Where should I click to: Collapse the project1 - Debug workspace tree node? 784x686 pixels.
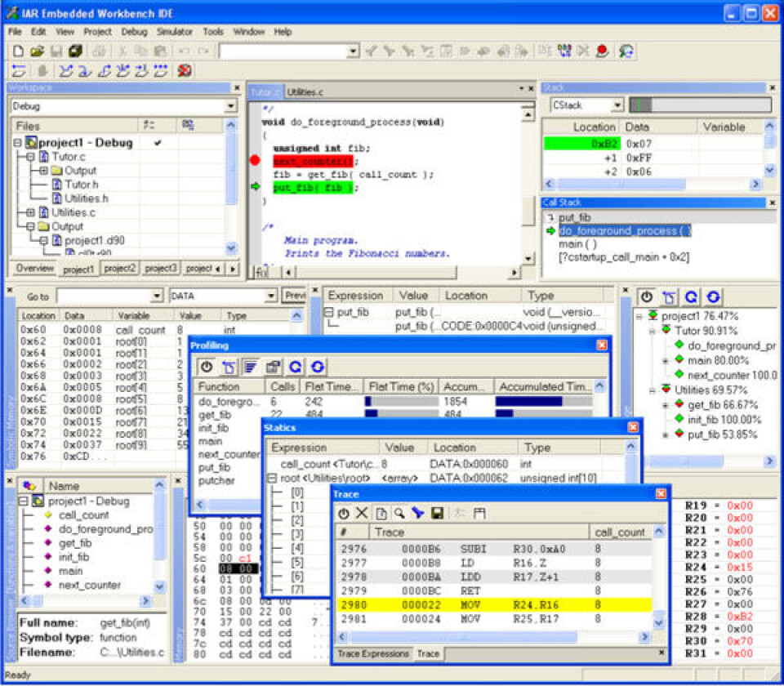17,143
